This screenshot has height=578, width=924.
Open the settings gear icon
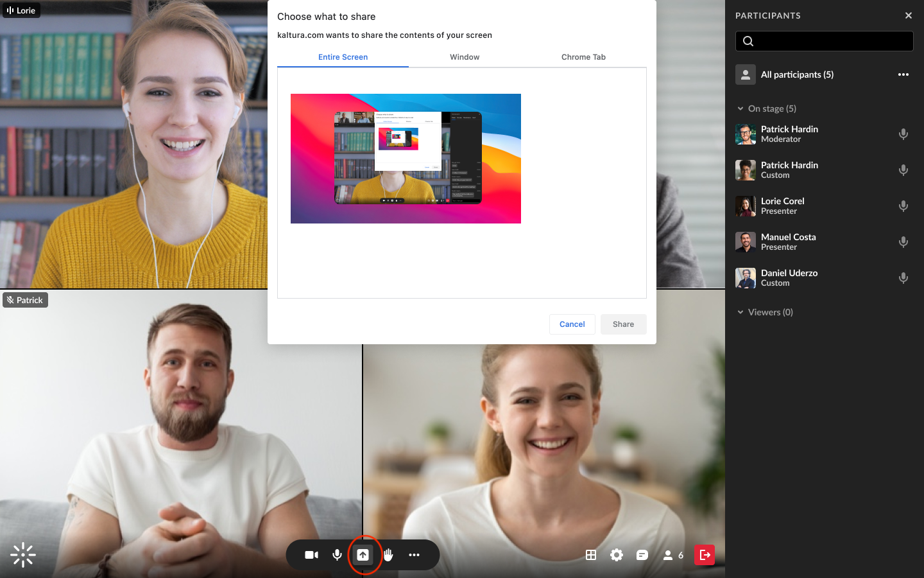click(617, 555)
